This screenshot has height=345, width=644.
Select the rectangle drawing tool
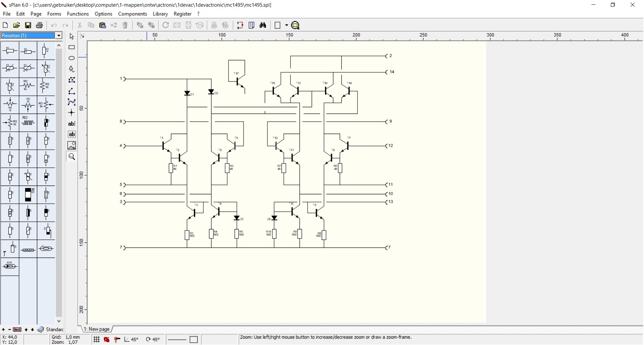coord(71,48)
